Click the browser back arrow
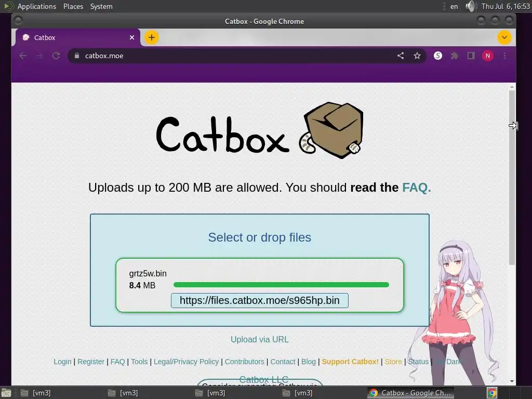This screenshot has width=532, height=399. pos(23,56)
